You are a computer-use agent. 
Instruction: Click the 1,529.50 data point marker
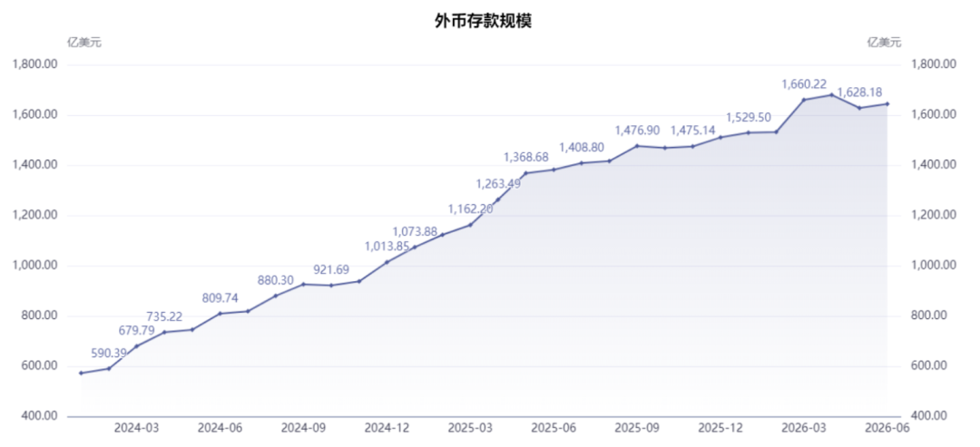click(748, 132)
